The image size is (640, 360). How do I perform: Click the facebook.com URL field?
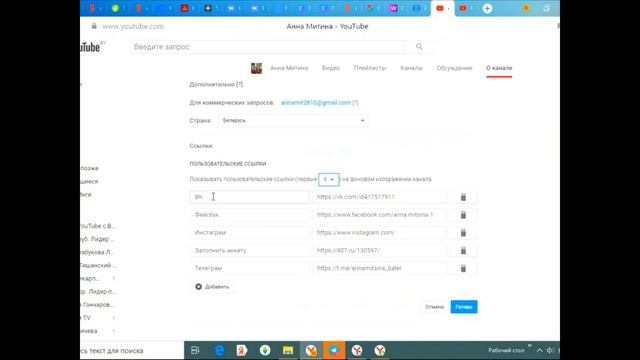coord(380,215)
